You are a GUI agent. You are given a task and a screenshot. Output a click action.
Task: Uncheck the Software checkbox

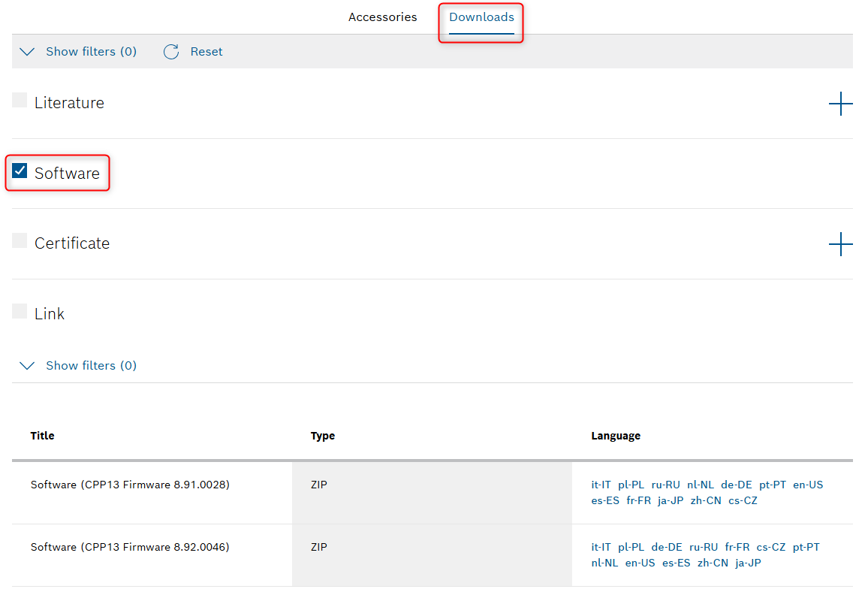coord(20,171)
